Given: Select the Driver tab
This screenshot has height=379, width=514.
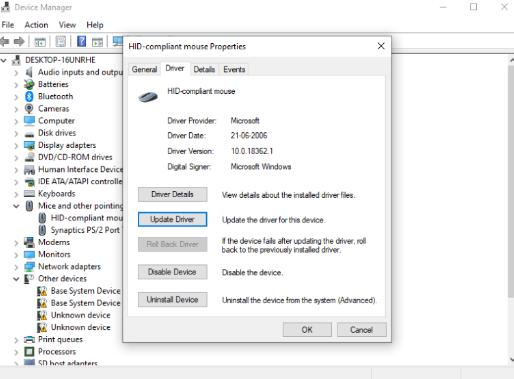Looking at the screenshot, I should pos(175,68).
